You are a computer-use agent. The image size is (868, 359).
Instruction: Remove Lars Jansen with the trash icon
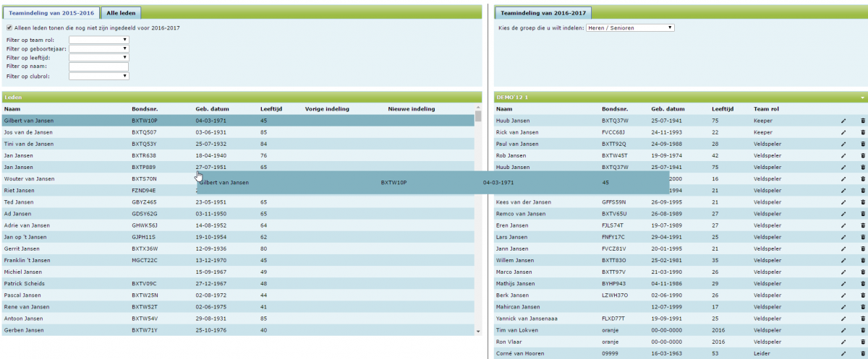[862, 237]
